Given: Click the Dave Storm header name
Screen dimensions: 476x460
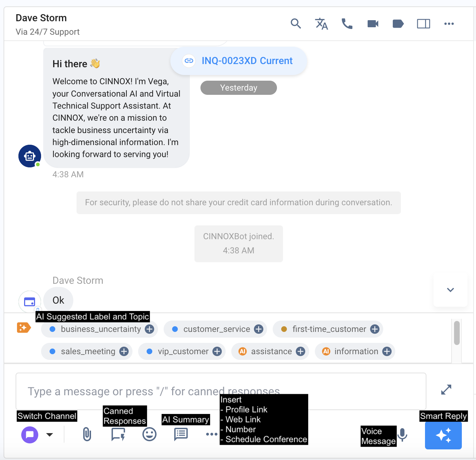Looking at the screenshot, I should pos(41,18).
